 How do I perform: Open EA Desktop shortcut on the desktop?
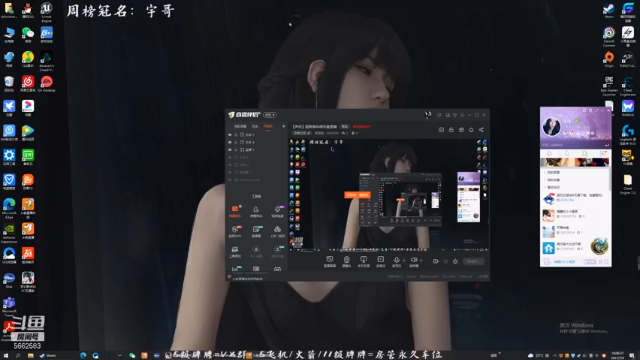pos(47,84)
